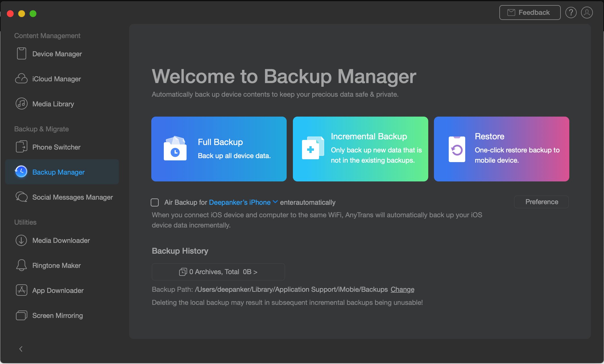The width and height of the screenshot is (604, 364).
Task: Click the Backup Manager clock icon
Action: click(21, 171)
